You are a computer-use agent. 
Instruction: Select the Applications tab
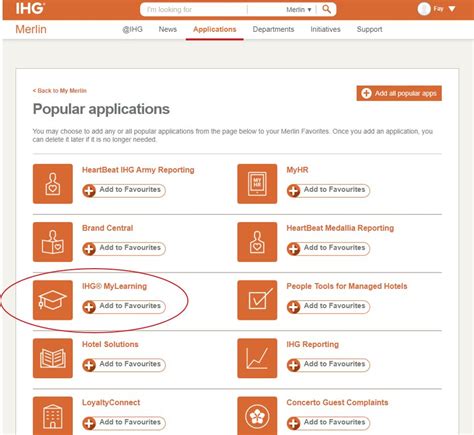(215, 29)
